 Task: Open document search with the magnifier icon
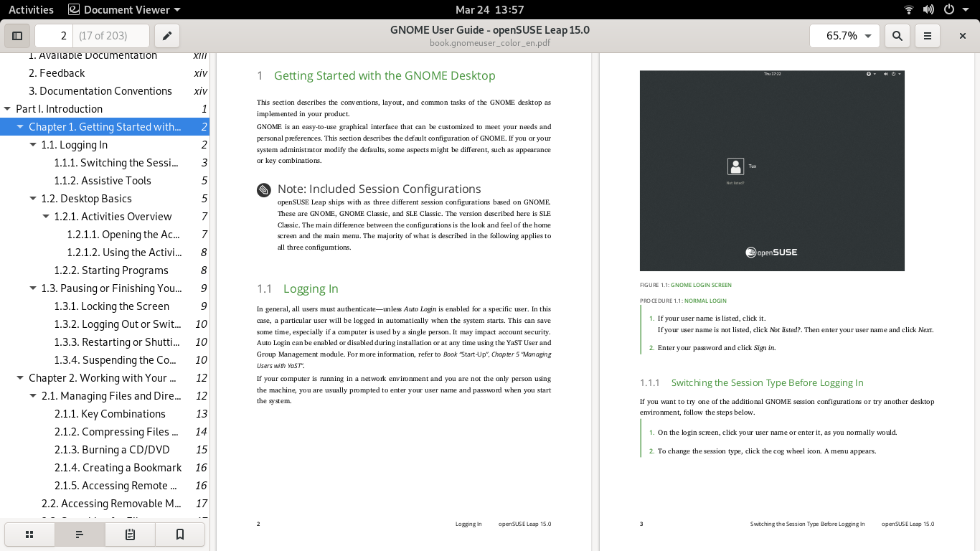pyautogui.click(x=897, y=35)
